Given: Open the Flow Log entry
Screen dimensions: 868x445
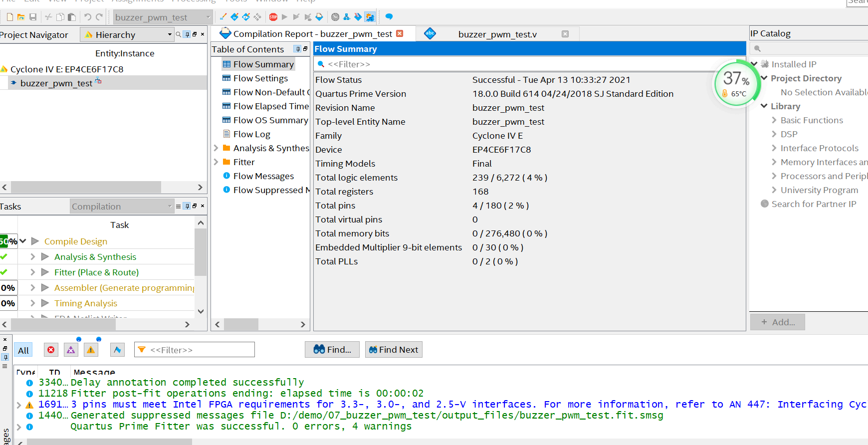Looking at the screenshot, I should pyautogui.click(x=251, y=134).
